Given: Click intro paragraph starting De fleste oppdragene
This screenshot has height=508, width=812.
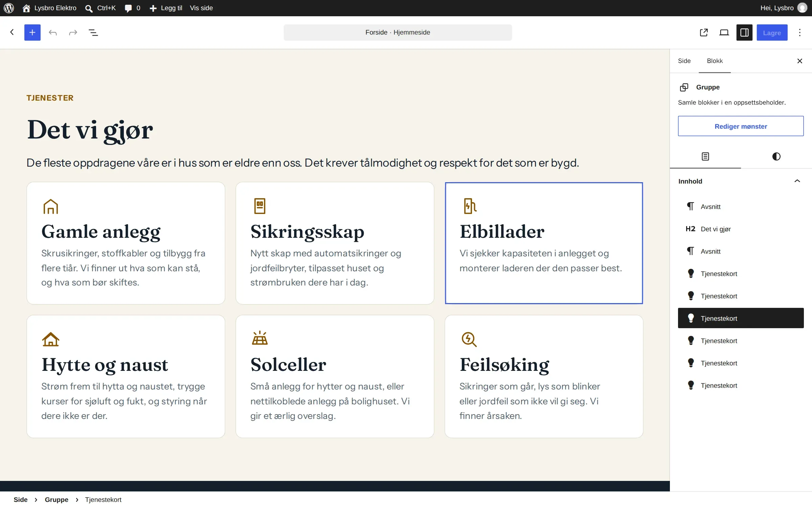Looking at the screenshot, I should (x=303, y=163).
